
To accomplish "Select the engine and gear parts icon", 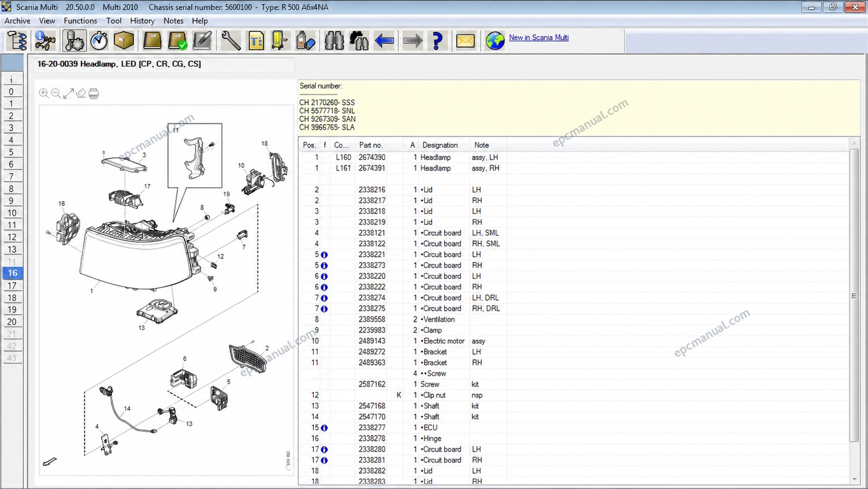I will pyautogui.click(x=74, y=41).
